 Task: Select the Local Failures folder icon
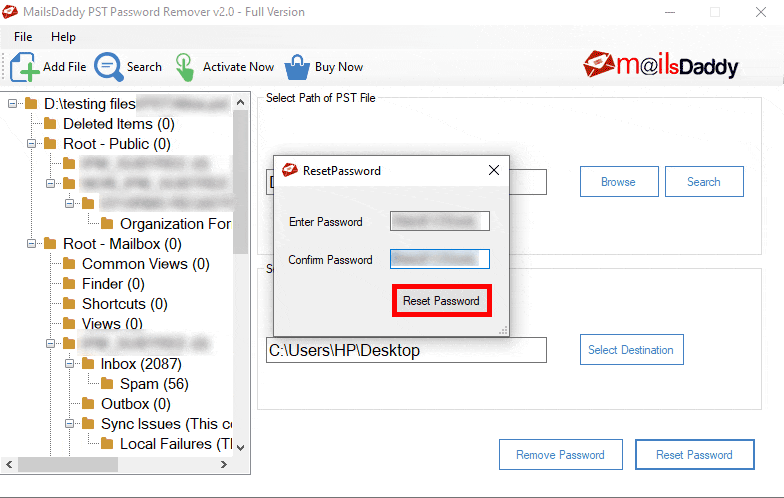point(107,443)
